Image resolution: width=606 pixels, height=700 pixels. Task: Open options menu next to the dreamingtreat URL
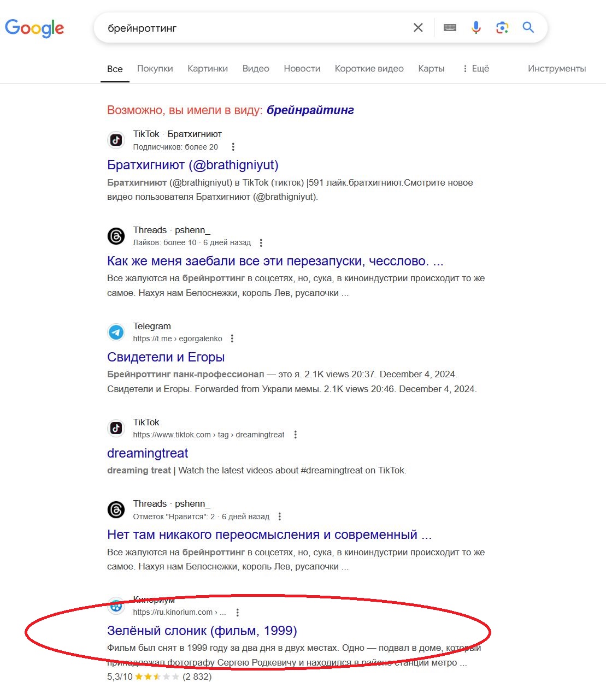coord(296,435)
